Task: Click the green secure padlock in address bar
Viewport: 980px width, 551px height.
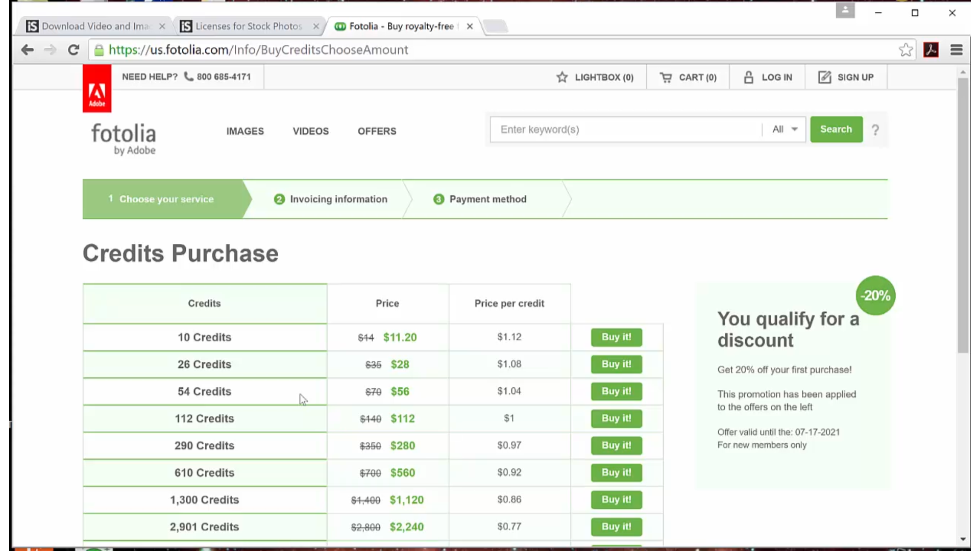Action: pyautogui.click(x=99, y=49)
